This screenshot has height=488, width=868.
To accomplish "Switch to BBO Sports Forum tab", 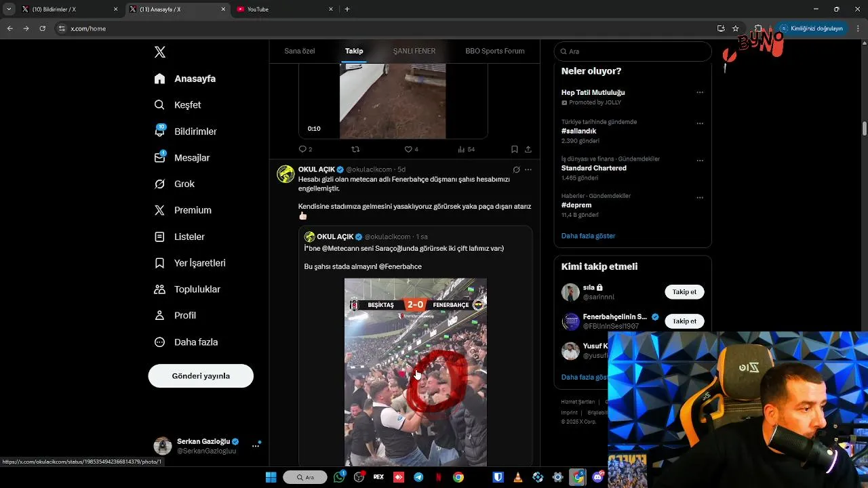I will pyautogui.click(x=495, y=51).
